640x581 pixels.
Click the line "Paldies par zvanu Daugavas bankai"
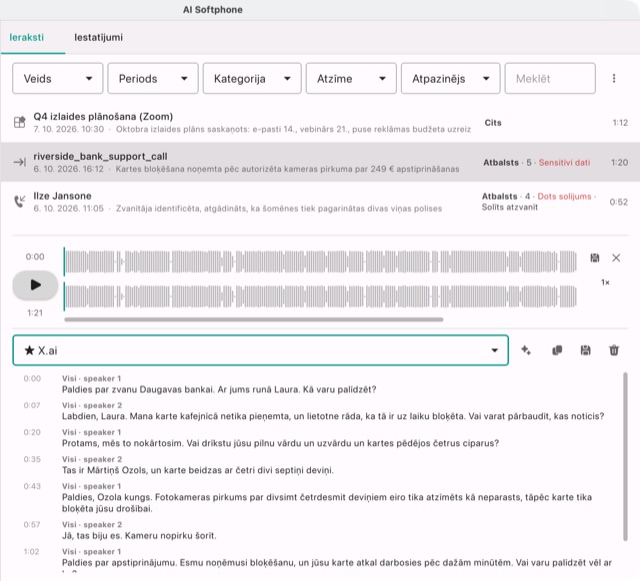219,390
